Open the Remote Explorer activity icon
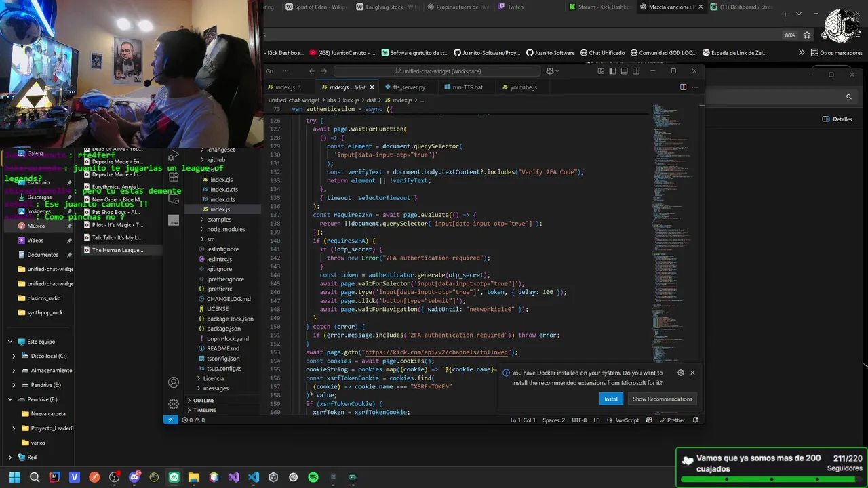 point(174,199)
